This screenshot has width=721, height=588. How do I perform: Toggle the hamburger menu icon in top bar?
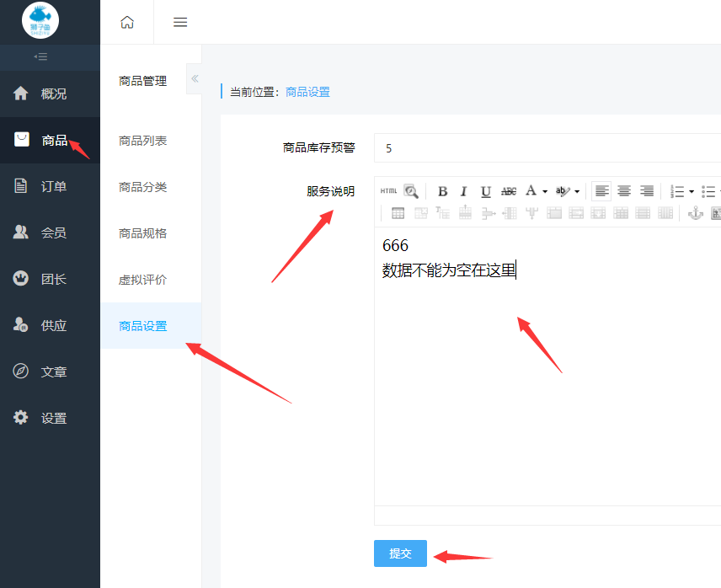tap(180, 22)
